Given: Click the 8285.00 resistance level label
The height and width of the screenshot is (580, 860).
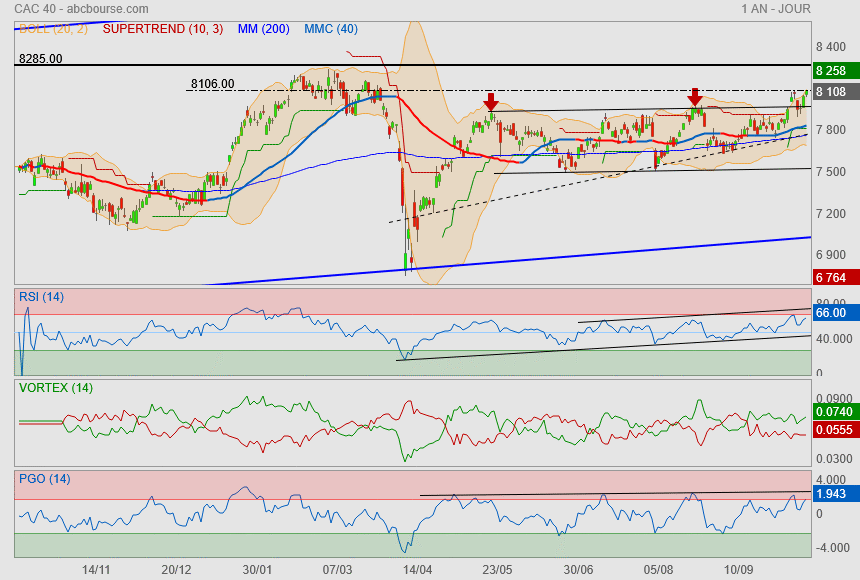Looking at the screenshot, I should point(40,59).
